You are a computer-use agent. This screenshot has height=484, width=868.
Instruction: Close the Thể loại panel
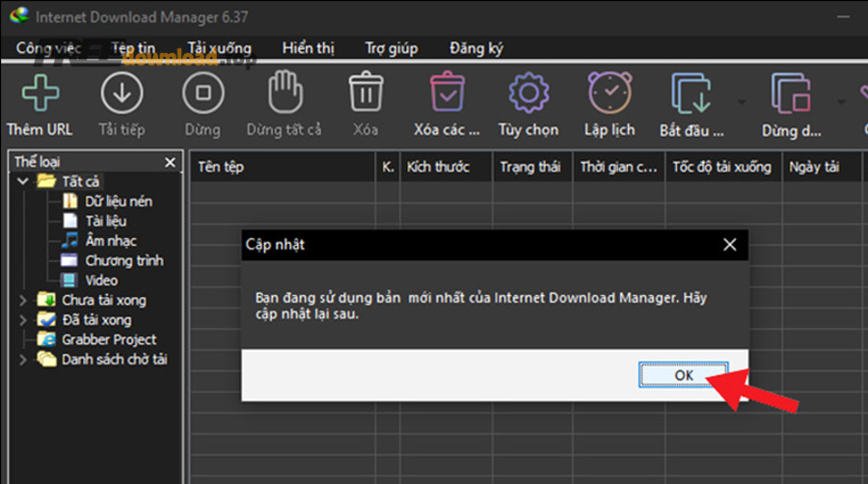pyautogui.click(x=170, y=162)
